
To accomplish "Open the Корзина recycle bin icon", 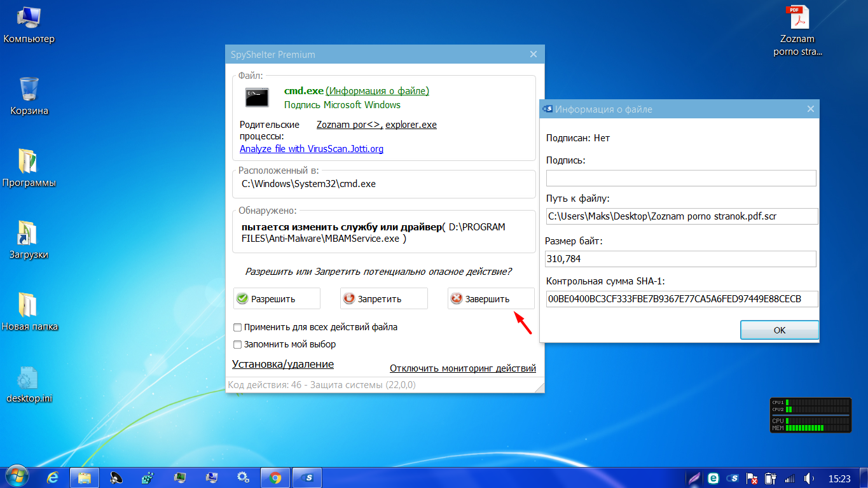I will coord(29,90).
